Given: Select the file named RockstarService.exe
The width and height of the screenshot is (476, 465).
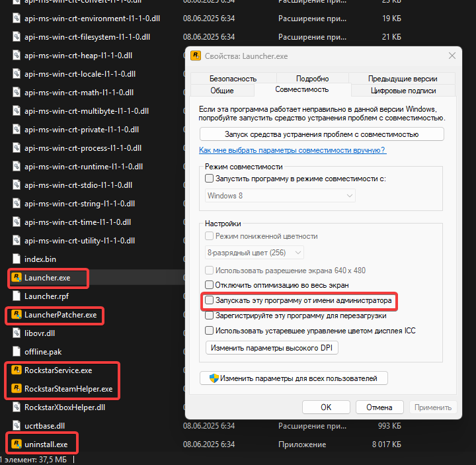Looking at the screenshot, I should (x=58, y=370).
